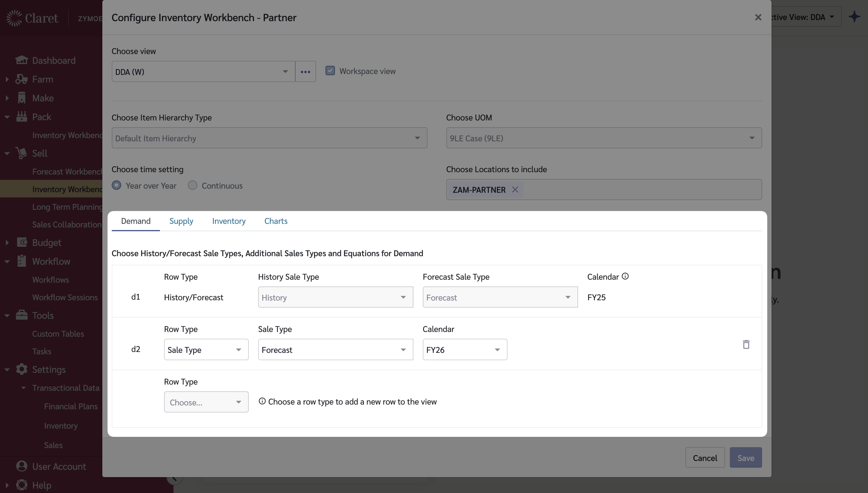Close the Configure Inventory Workbench dialog
868x493 pixels.
click(x=758, y=17)
